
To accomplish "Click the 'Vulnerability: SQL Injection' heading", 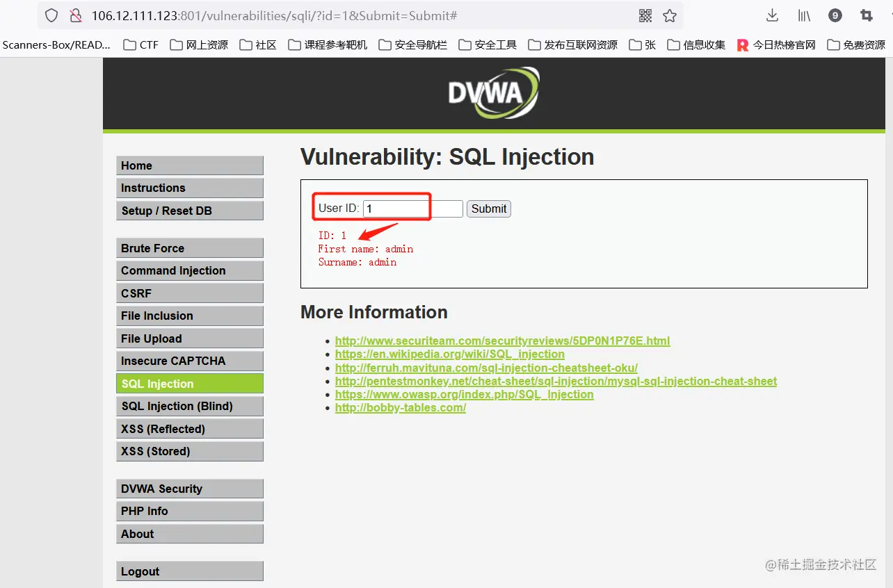I will [x=447, y=157].
